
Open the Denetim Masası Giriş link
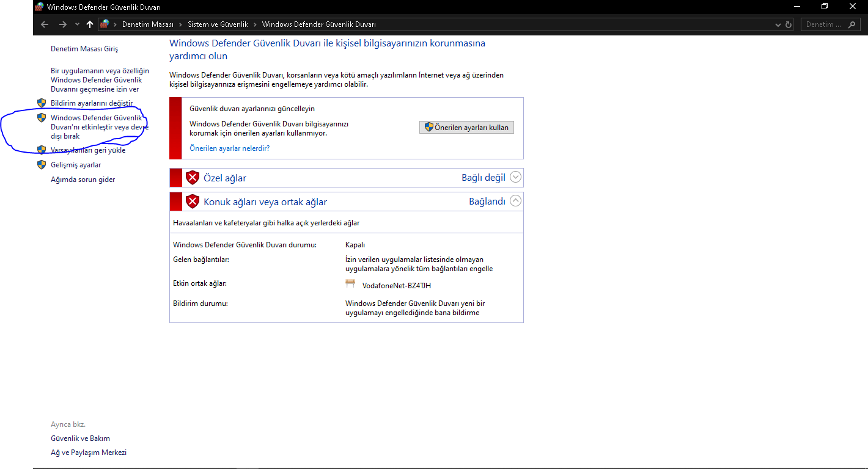point(84,49)
